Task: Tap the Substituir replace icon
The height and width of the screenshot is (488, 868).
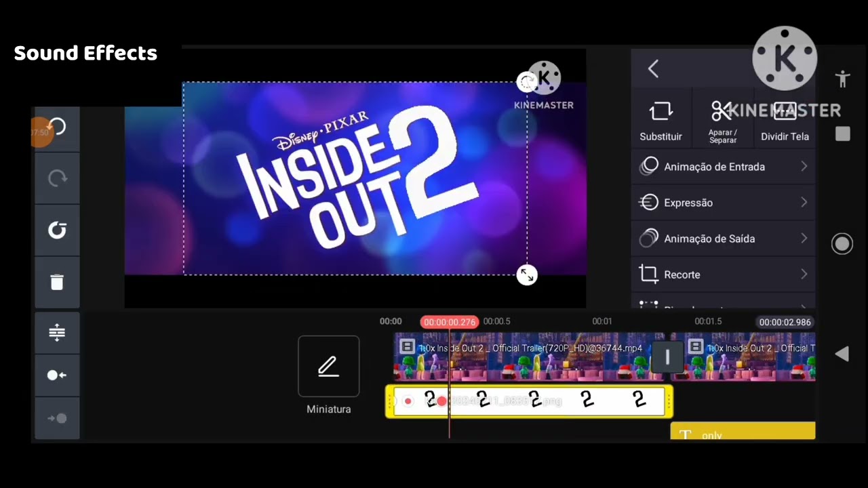Action: (x=660, y=112)
